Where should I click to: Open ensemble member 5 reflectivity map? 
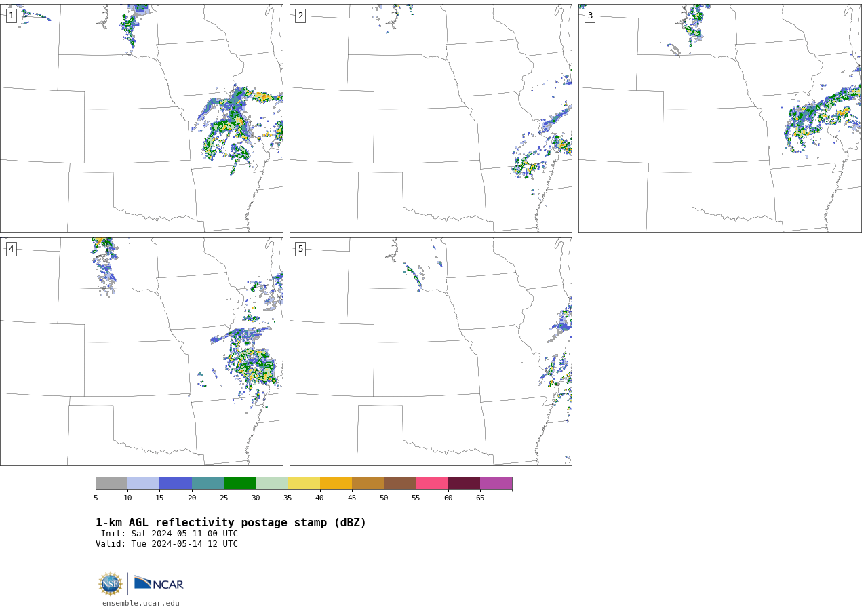point(431,351)
